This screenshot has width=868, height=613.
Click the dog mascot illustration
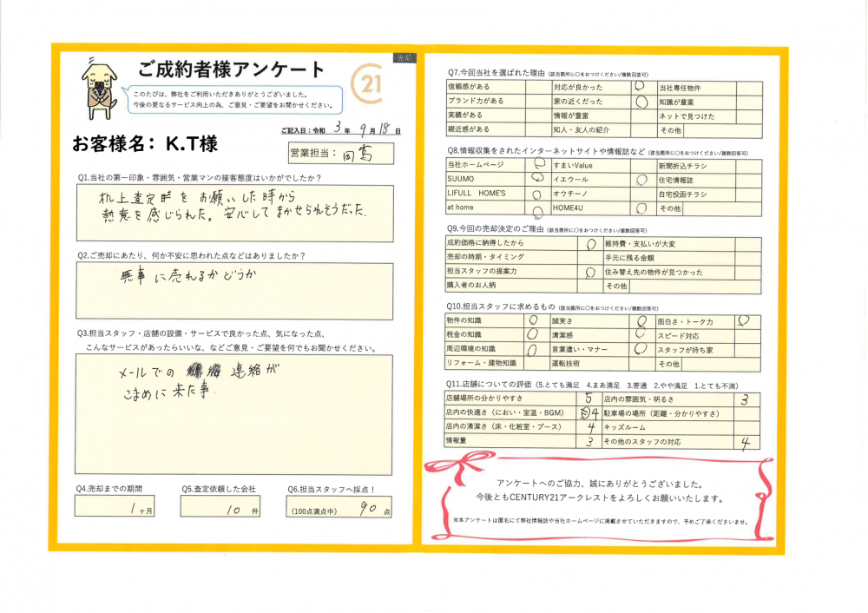point(98,87)
